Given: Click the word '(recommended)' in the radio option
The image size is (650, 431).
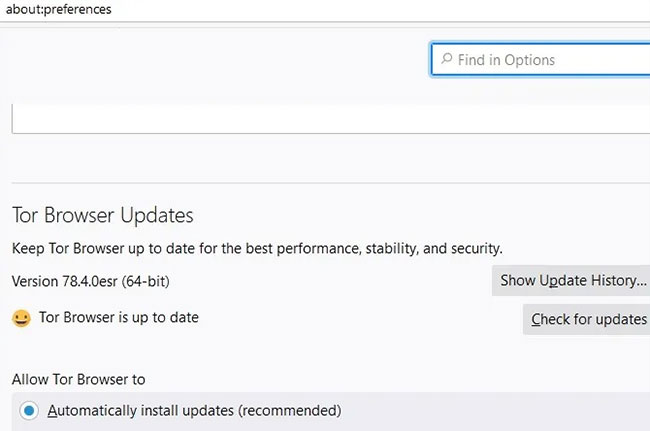Looking at the screenshot, I should click(290, 411).
